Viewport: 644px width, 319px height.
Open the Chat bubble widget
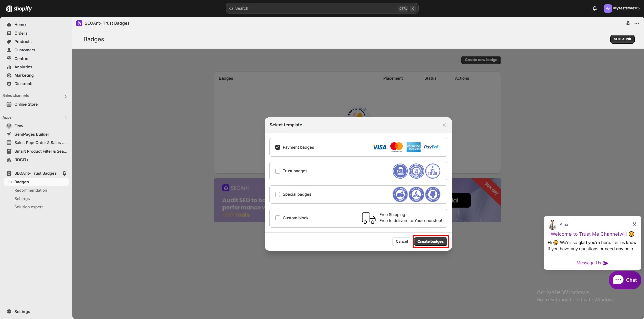tap(625, 280)
